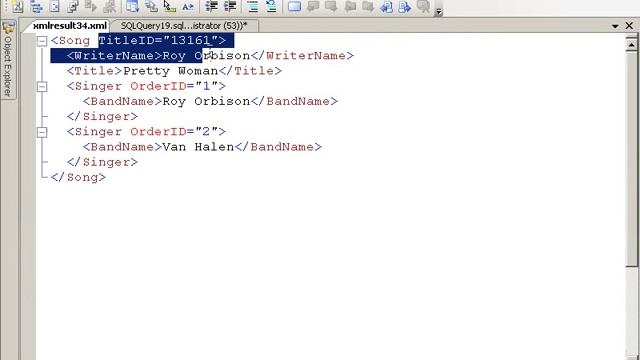Click the parameter info toolbar icon
Viewport: 640px width, 360px height.
(x=151, y=6)
